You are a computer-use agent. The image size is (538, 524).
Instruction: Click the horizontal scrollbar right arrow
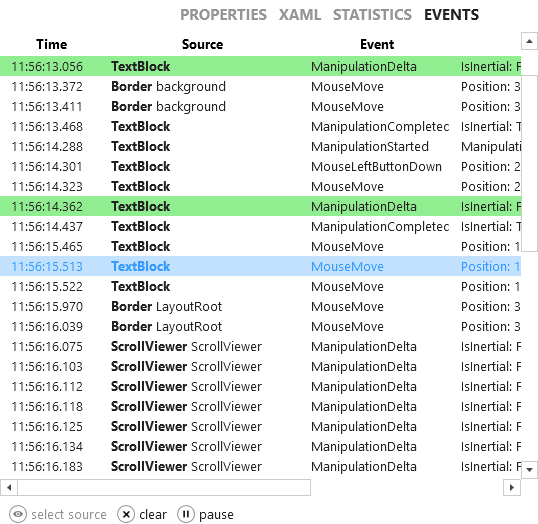512,487
